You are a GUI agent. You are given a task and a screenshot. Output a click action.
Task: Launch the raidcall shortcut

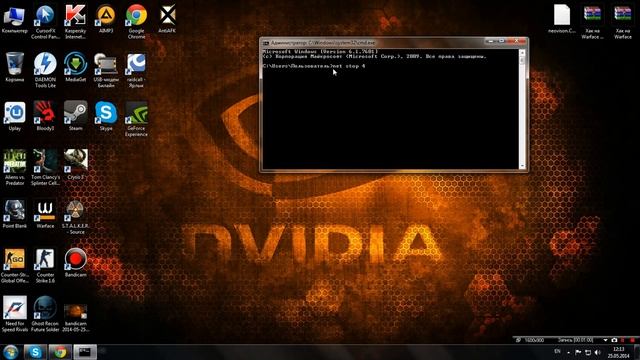[136, 70]
